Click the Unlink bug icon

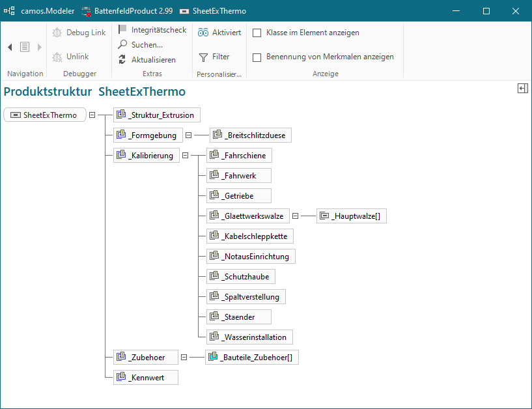tap(57, 57)
